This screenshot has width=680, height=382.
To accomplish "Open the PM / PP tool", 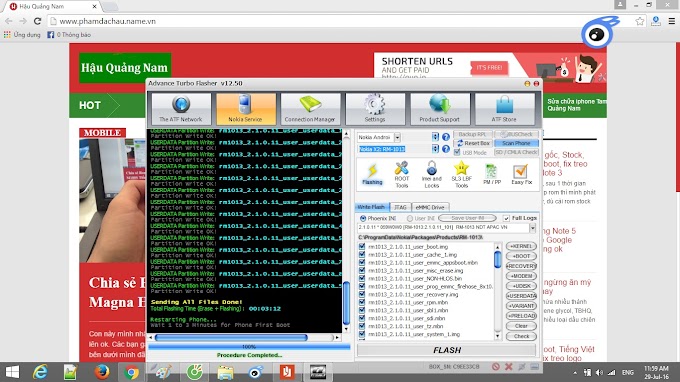I will pos(491,174).
